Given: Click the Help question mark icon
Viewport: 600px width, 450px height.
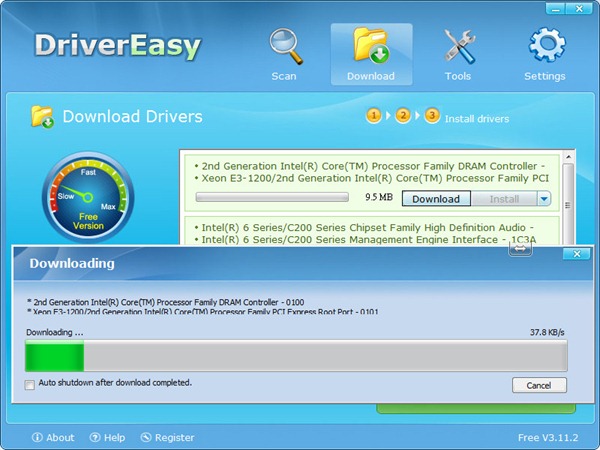Looking at the screenshot, I should tap(95, 437).
